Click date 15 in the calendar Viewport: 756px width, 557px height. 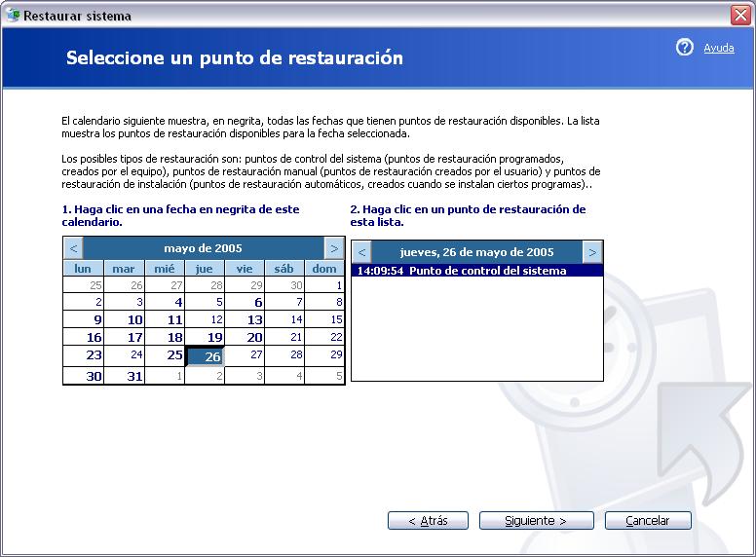324,319
